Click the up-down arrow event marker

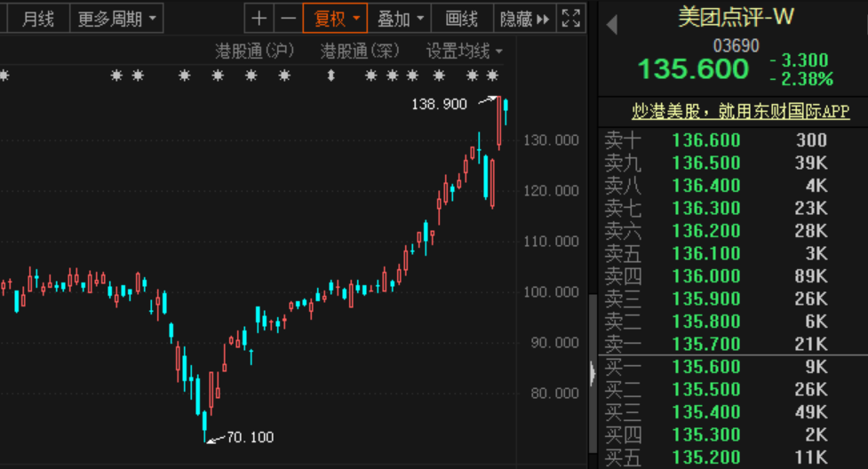point(331,76)
